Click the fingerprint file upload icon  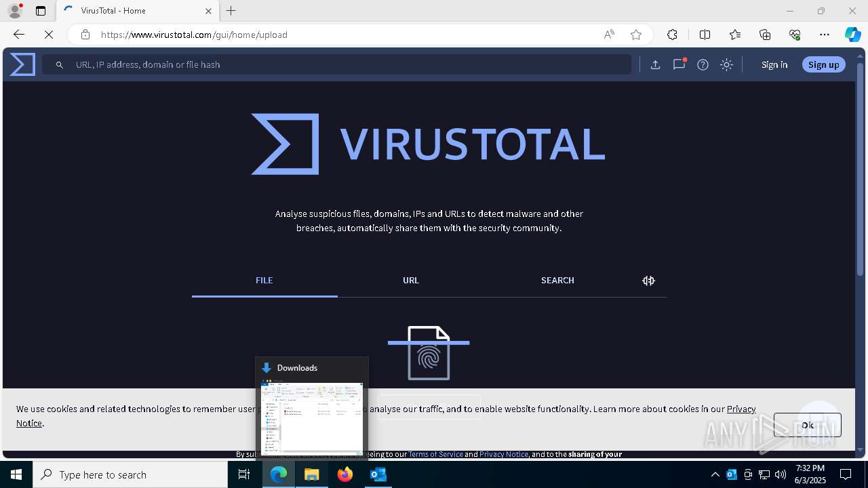[x=429, y=353]
